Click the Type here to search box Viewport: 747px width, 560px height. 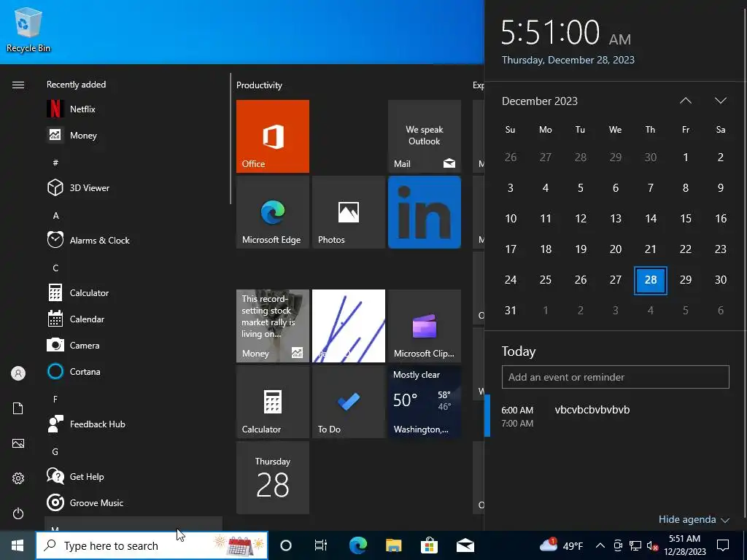pos(152,545)
